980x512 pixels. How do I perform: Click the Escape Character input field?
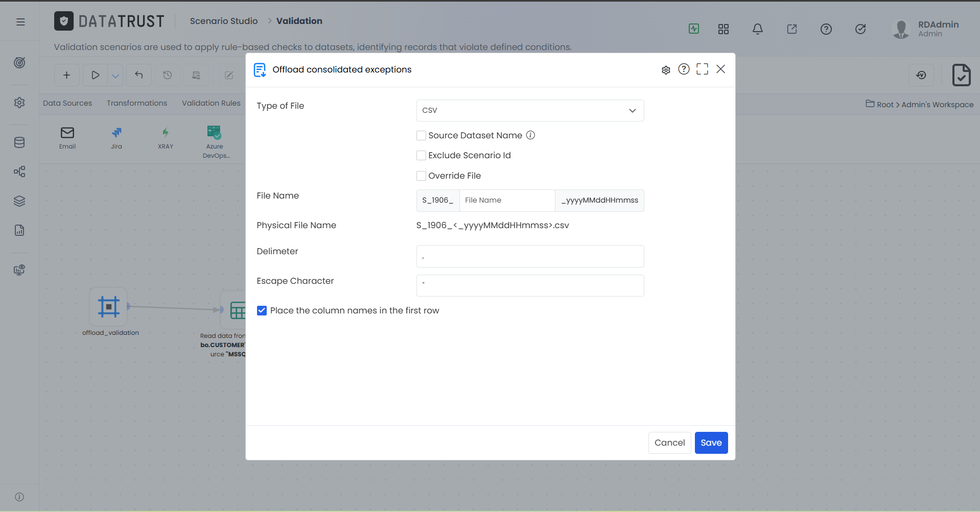click(530, 285)
